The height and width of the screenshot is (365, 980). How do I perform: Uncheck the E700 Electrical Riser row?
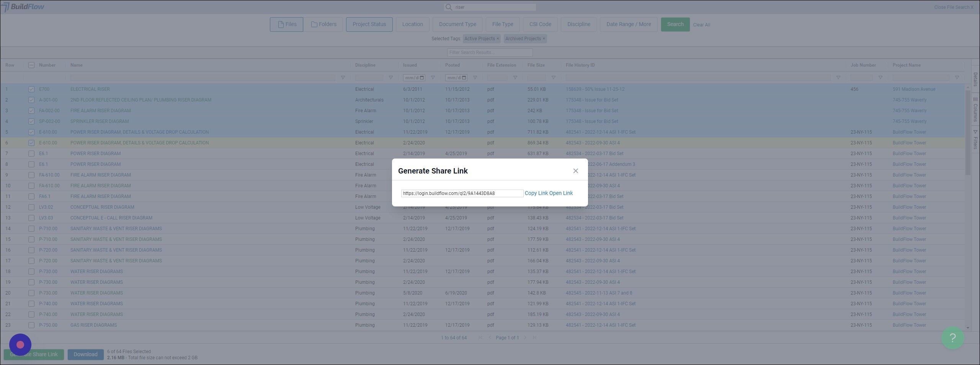coord(31,89)
